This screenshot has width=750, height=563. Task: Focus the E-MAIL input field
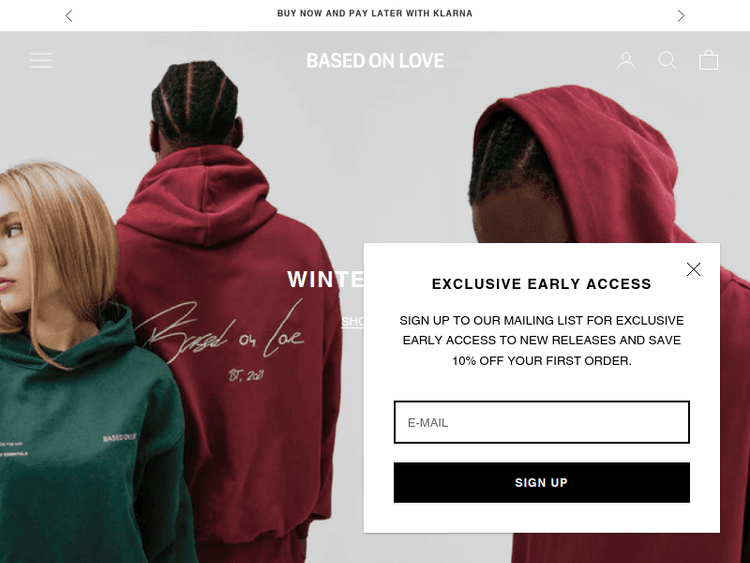point(541,422)
